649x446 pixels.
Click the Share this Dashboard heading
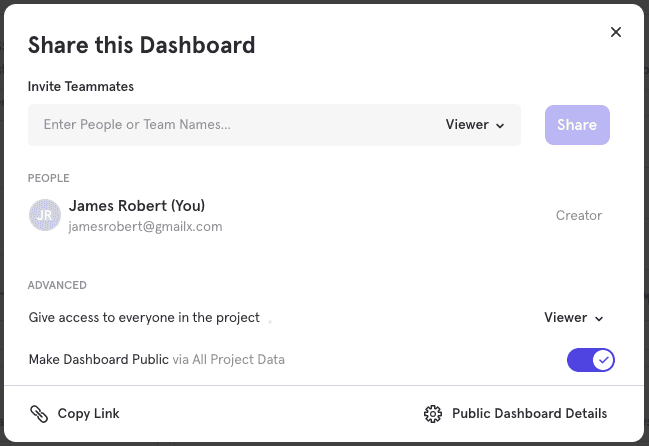141,44
